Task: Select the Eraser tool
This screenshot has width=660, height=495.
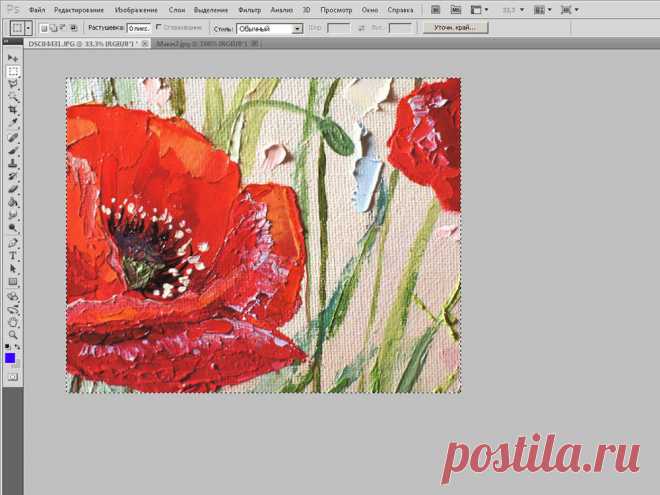Action: click(13, 189)
